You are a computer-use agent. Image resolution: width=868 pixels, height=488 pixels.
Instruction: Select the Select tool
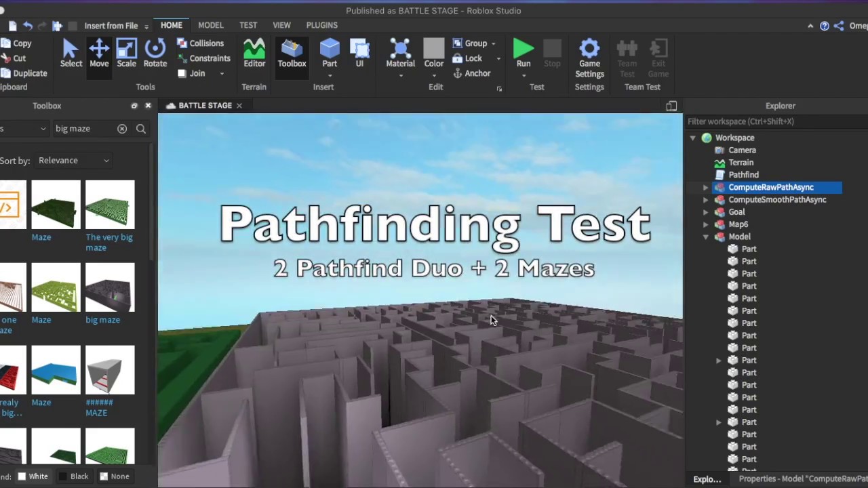(x=71, y=54)
